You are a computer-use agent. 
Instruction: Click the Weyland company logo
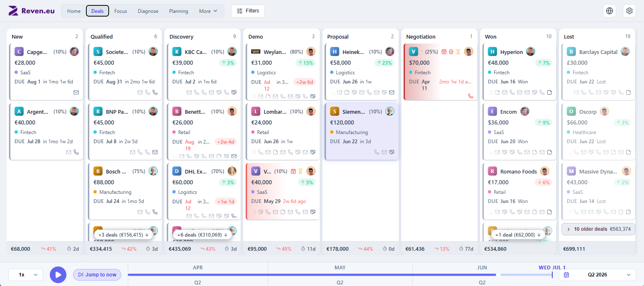pyautogui.click(x=256, y=52)
